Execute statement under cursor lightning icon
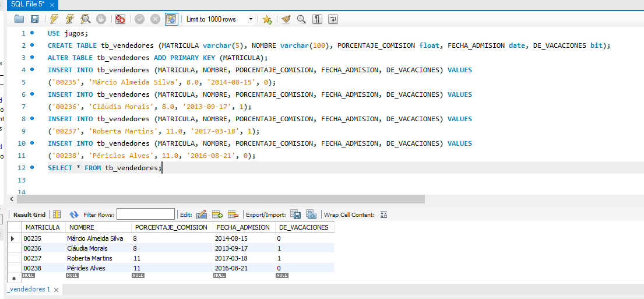The image size is (644, 299). click(x=70, y=19)
